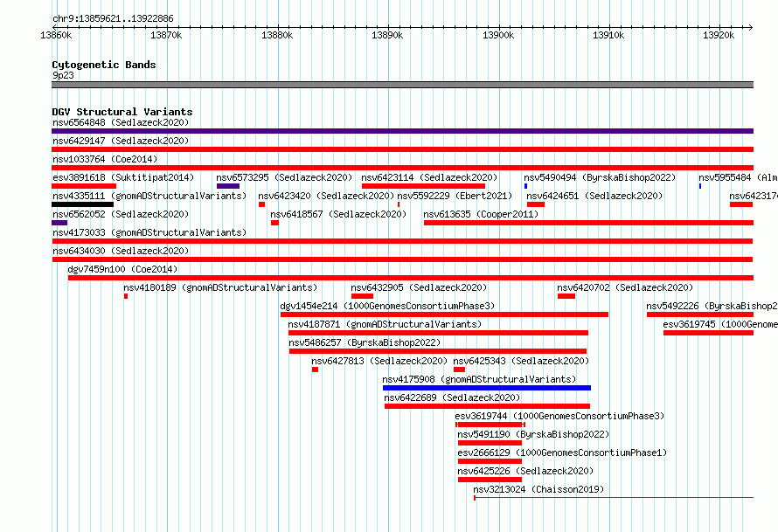Select the nsv6429147 (Sedlazeck2020) red bar
Image resolution: width=778 pixels, height=532 pixels.
point(402,149)
